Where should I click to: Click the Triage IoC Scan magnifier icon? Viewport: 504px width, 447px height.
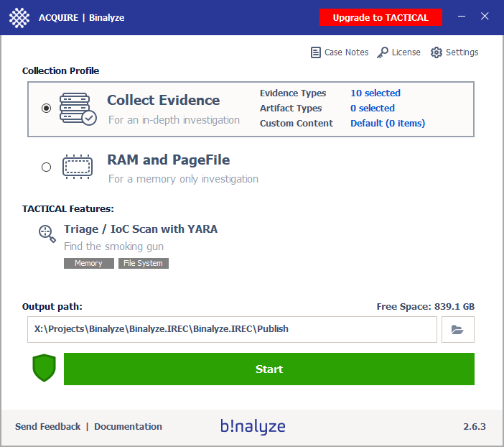pos(47,234)
